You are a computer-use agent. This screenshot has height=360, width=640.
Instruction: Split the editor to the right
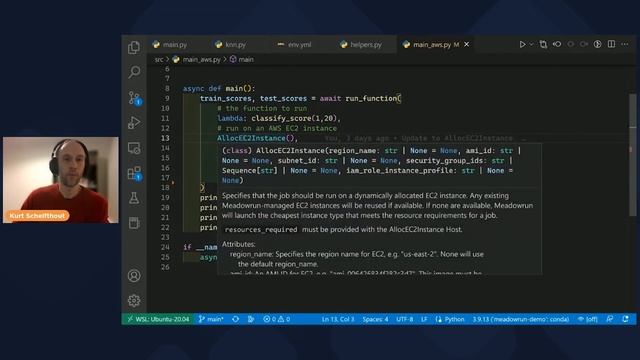pos(611,44)
